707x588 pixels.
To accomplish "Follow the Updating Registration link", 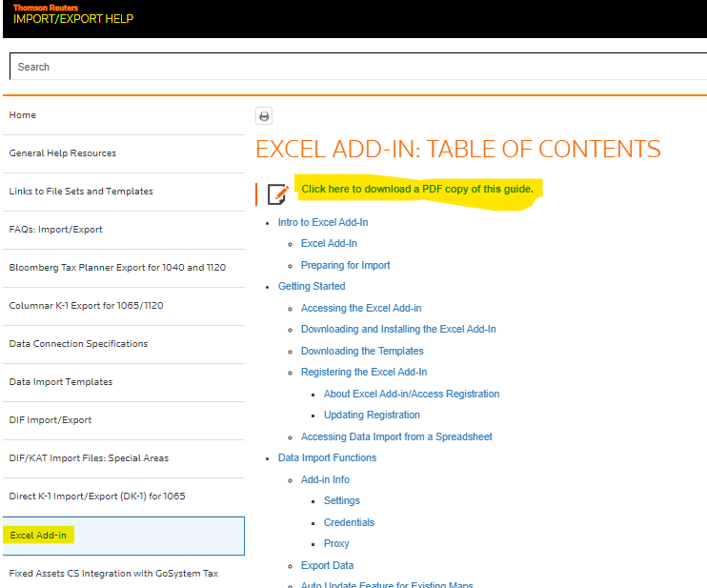I will [x=372, y=415].
